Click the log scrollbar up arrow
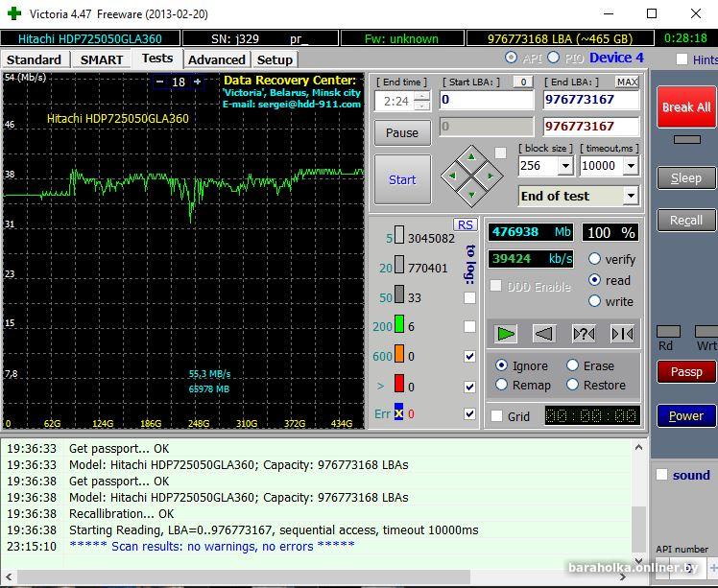 (x=638, y=447)
